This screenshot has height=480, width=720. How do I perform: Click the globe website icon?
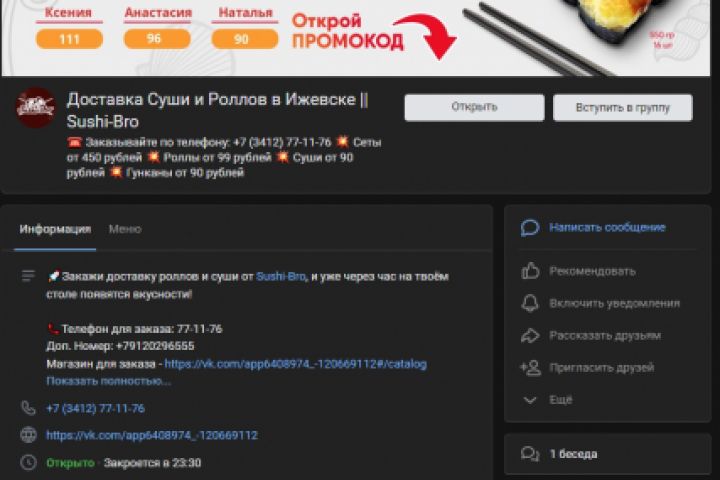point(28,435)
